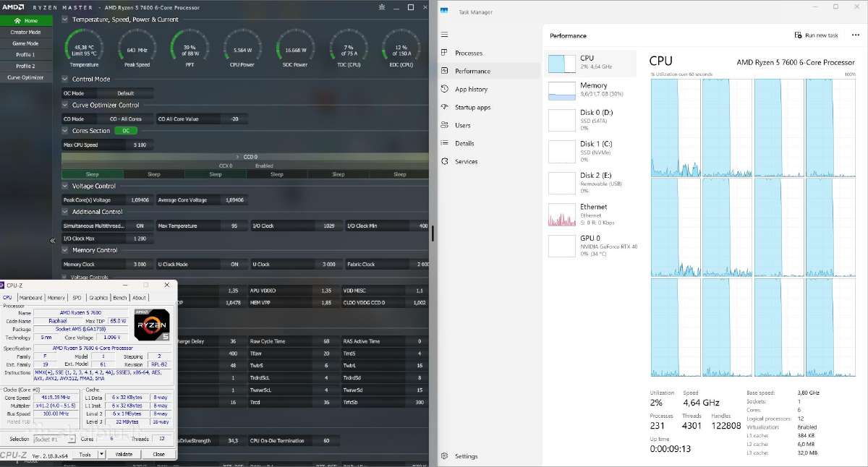Open the CO Mode dropdown
The image size is (868, 467).
coord(126,119)
